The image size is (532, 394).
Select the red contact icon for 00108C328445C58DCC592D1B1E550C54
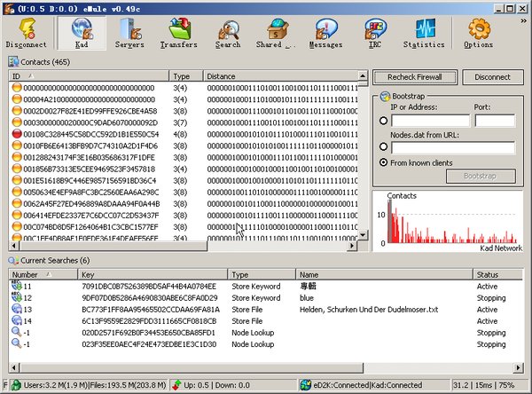(x=17, y=134)
